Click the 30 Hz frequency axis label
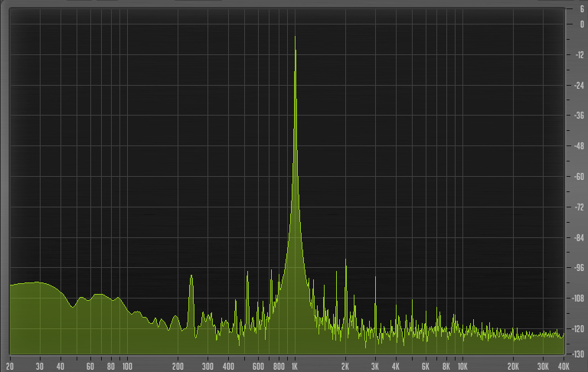Screen dimensions: 588x372 (x=40, y=367)
